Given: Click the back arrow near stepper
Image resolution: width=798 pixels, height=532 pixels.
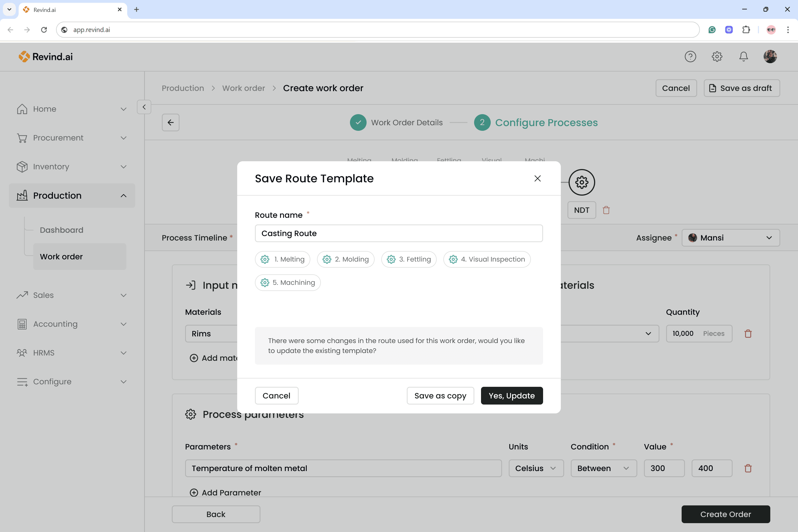Looking at the screenshot, I should 170,122.
